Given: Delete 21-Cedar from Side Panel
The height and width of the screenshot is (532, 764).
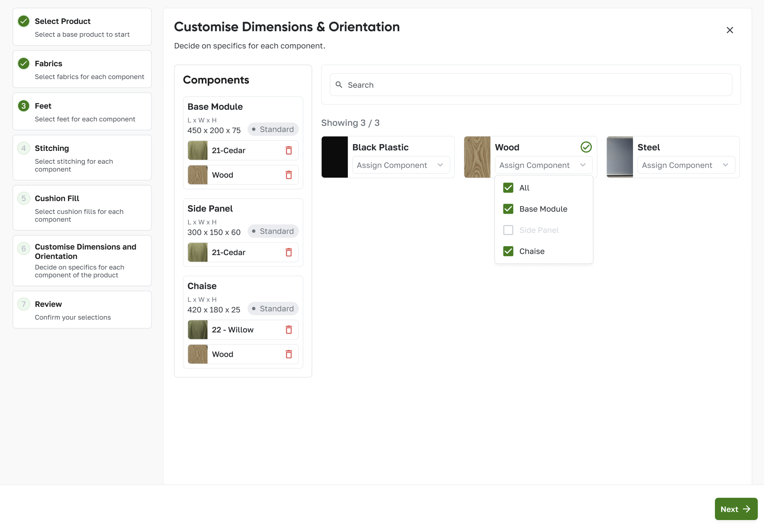Looking at the screenshot, I should tap(289, 253).
